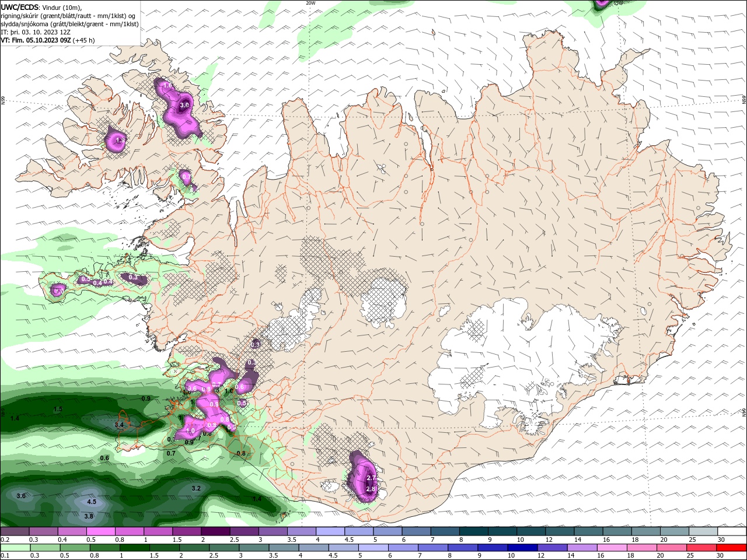Image resolution: width=747 pixels, height=560 pixels.
Task: Click the 4.5 rainfall value over the southwest sea
Action: tap(92, 502)
